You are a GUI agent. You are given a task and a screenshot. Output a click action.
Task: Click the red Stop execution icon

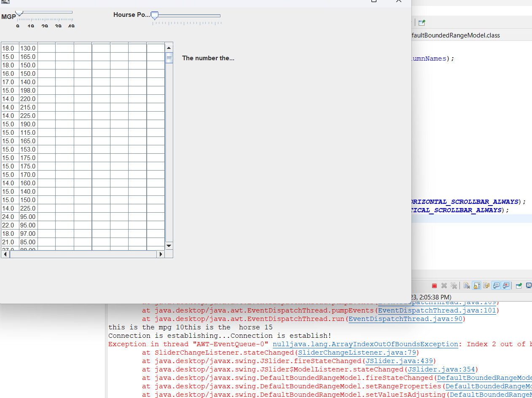(434, 286)
